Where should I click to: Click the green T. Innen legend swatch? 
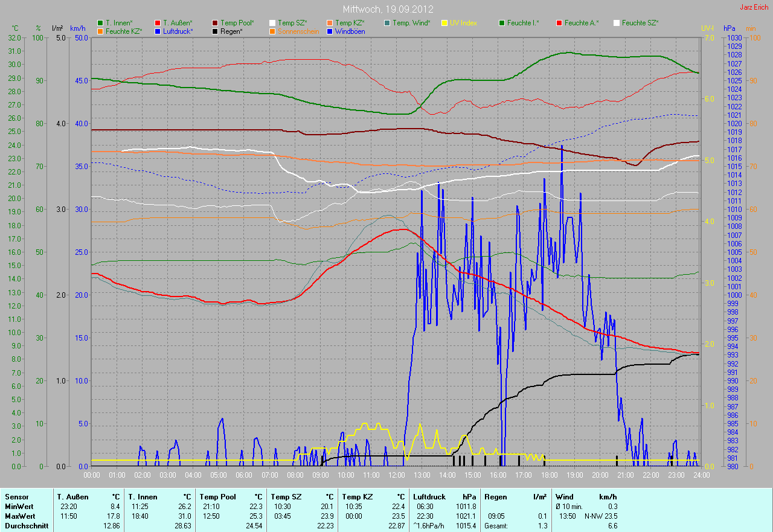coord(100,22)
